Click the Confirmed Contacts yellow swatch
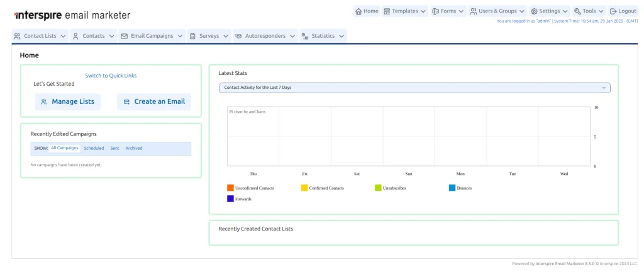 coord(304,188)
